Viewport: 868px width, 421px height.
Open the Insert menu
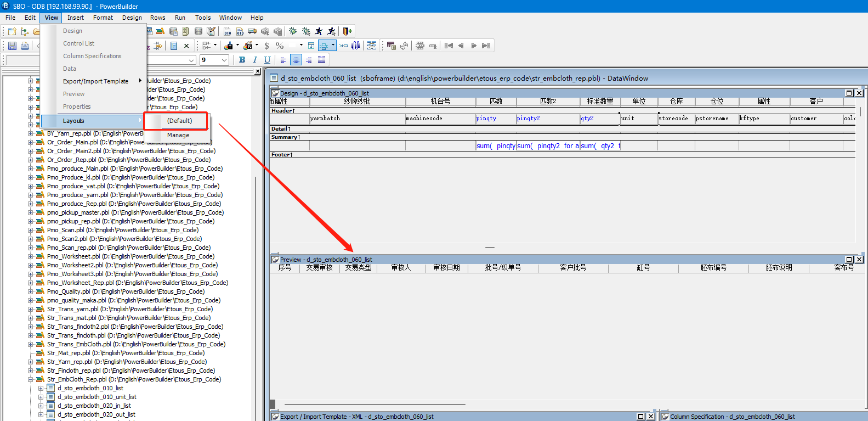click(76, 18)
